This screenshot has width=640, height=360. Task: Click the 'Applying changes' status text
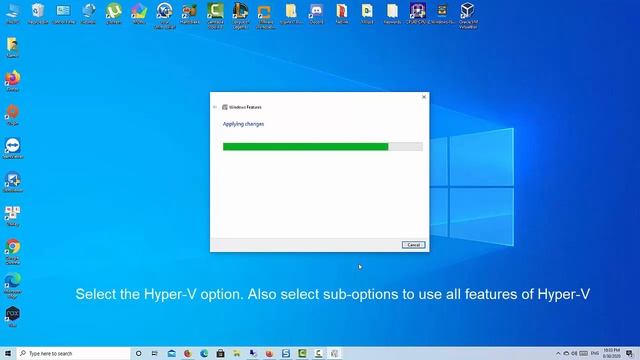243,124
